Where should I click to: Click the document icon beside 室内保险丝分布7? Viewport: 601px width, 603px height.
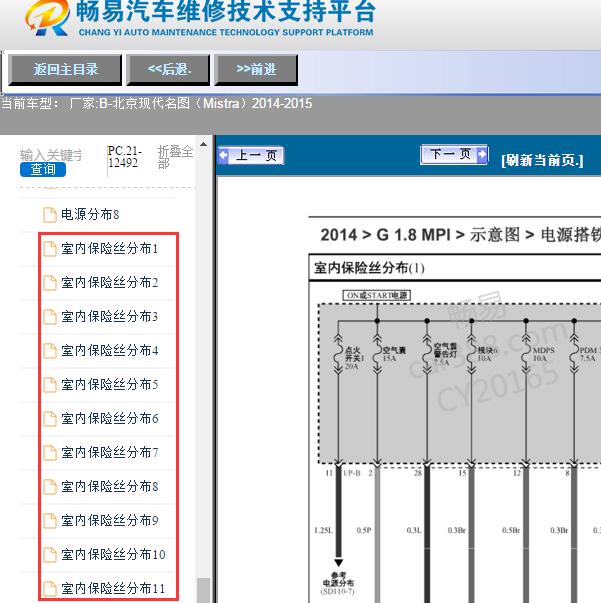(x=50, y=453)
